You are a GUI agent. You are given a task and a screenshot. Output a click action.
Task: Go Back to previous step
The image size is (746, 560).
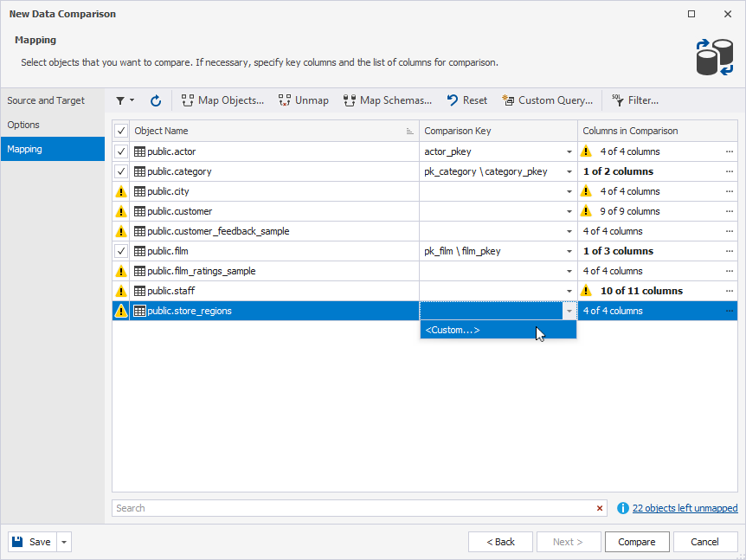[x=500, y=542]
